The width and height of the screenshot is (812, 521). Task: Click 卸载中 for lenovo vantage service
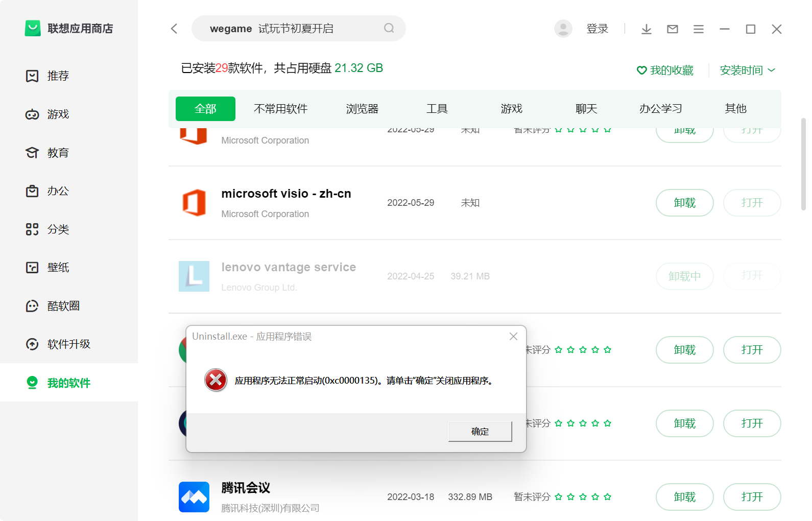pos(685,276)
